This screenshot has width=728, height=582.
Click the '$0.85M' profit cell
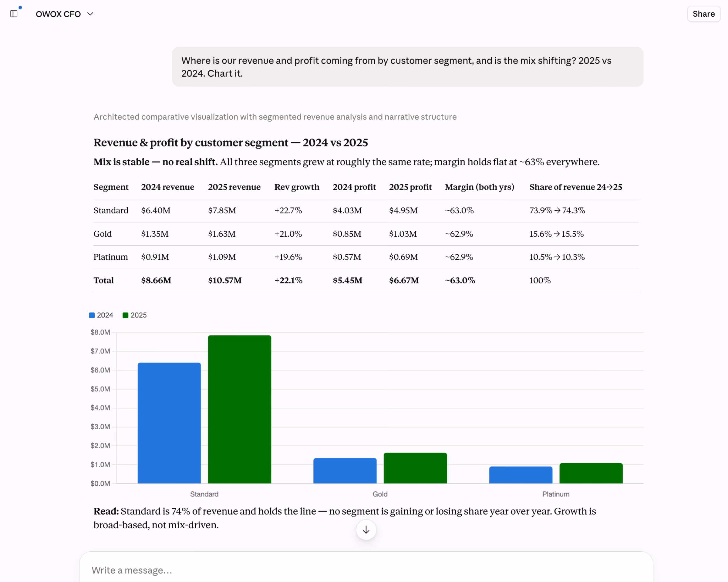(347, 234)
